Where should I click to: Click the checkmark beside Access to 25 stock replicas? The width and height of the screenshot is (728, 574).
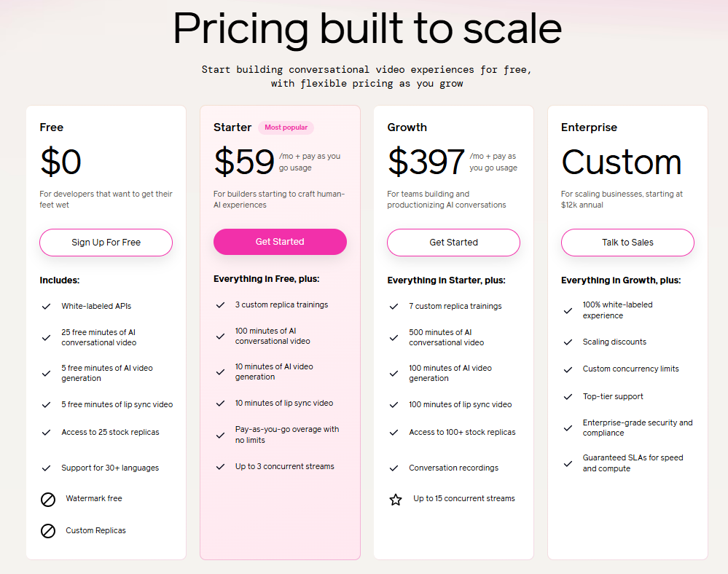click(47, 433)
